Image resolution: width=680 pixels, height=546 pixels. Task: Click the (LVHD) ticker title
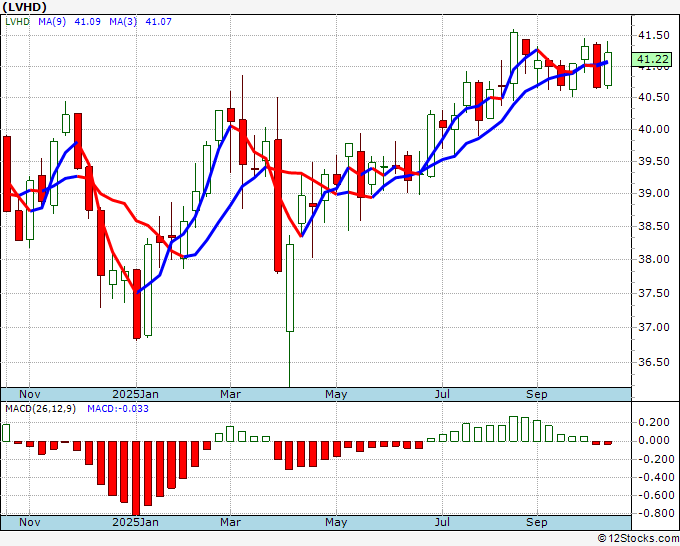[24, 7]
